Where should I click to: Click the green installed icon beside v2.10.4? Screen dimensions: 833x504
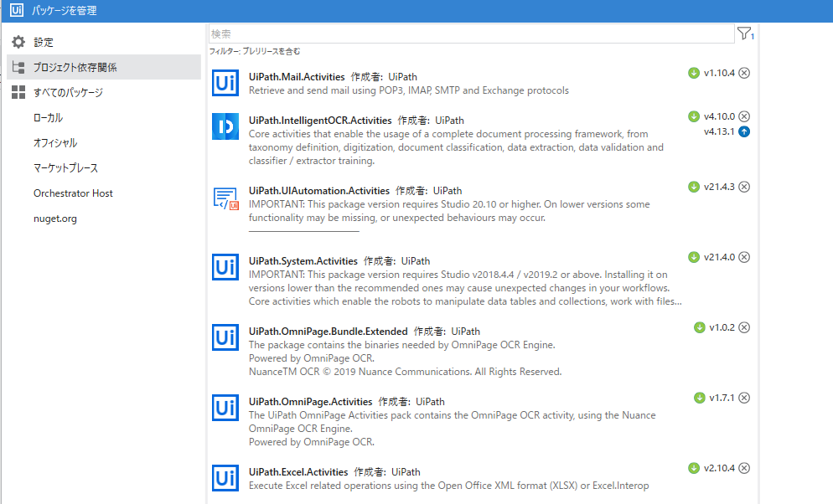[x=694, y=468]
